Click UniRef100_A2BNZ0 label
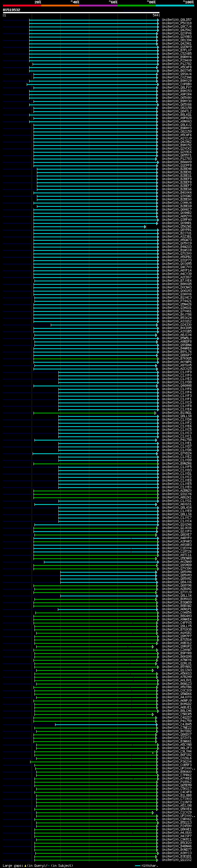This screenshot has height=868, width=197. coord(176,491)
